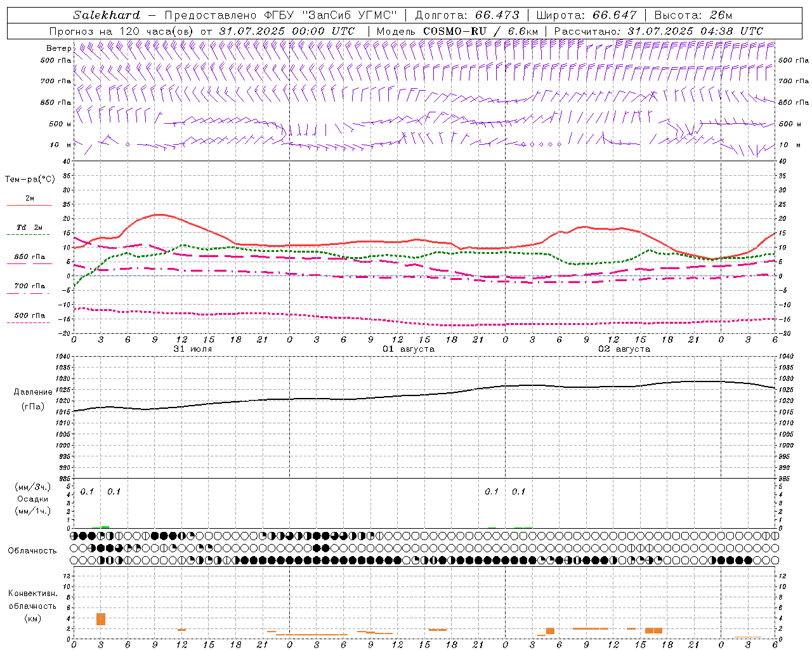Click the 500 м wind level label on the left
The width and height of the screenshot is (812, 650).
(60, 124)
